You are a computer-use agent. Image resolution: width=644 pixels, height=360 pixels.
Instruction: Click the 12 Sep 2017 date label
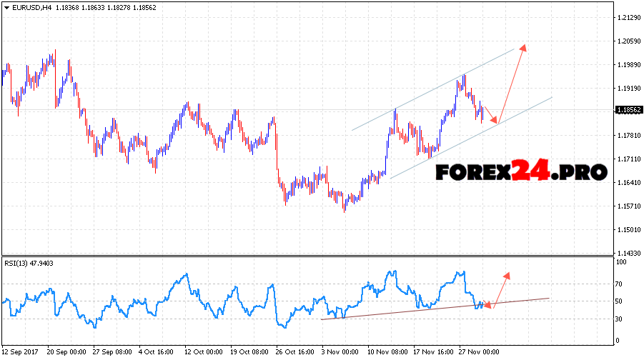[20, 352]
